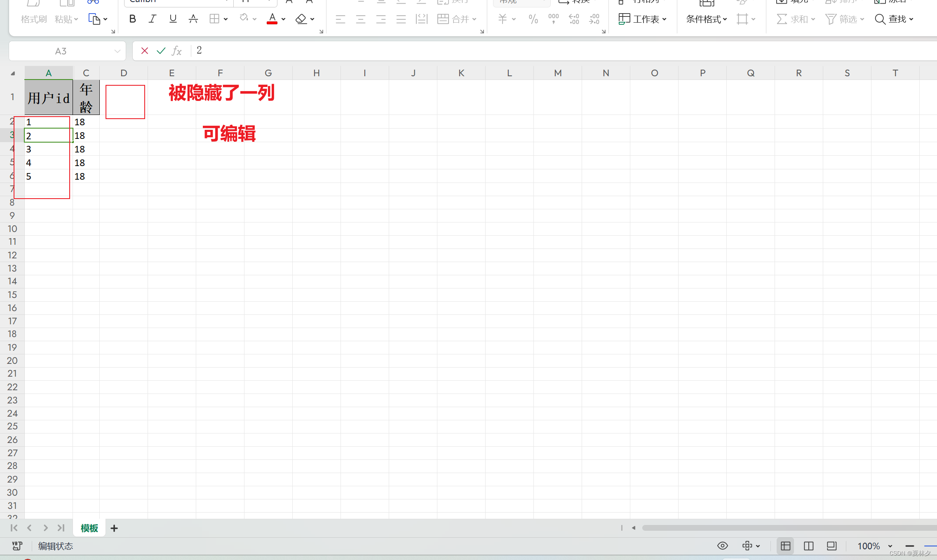This screenshot has width=937, height=560.
Task: Click the eraser clear-format icon
Action: (x=301, y=19)
